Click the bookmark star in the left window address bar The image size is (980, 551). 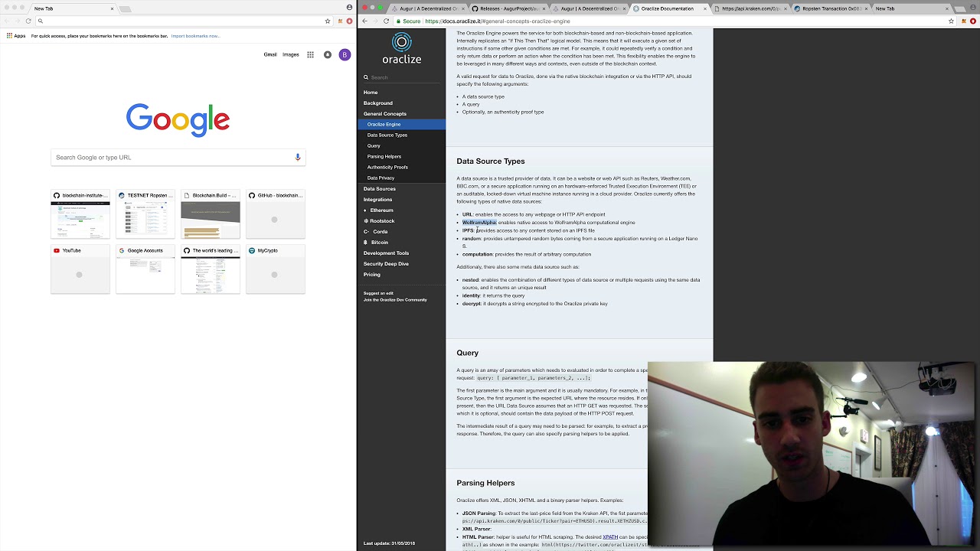[328, 21]
